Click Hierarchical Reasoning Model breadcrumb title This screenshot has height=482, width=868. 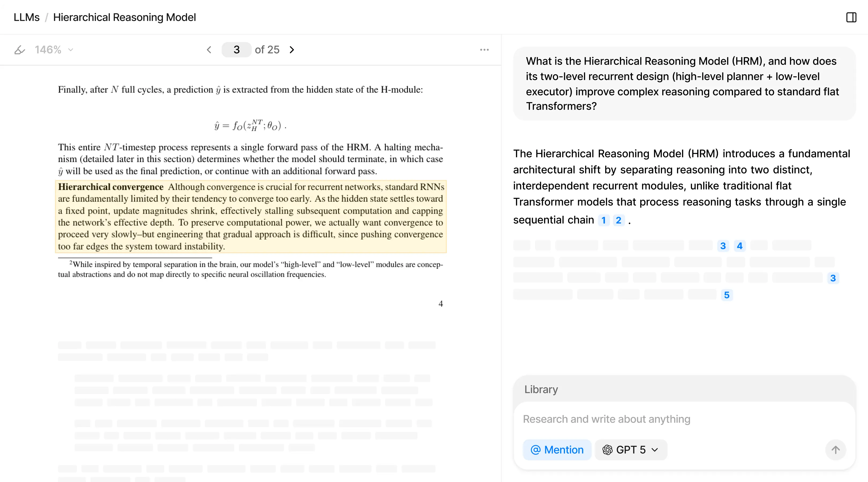tap(124, 17)
